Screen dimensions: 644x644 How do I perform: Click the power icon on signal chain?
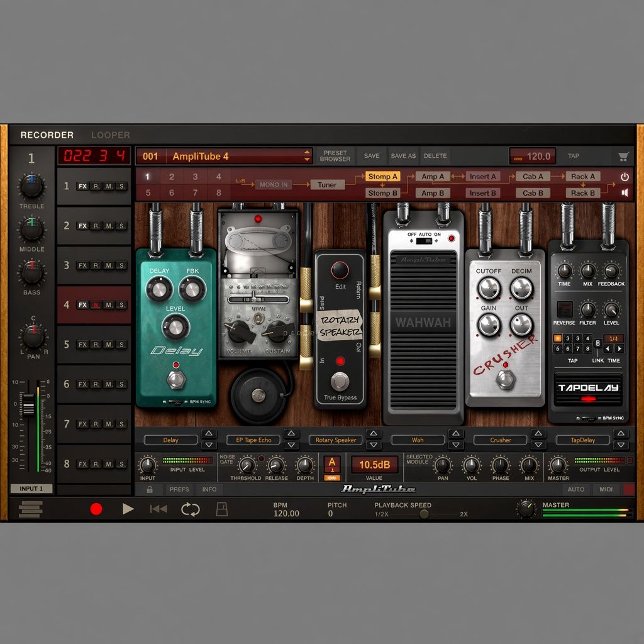625,177
